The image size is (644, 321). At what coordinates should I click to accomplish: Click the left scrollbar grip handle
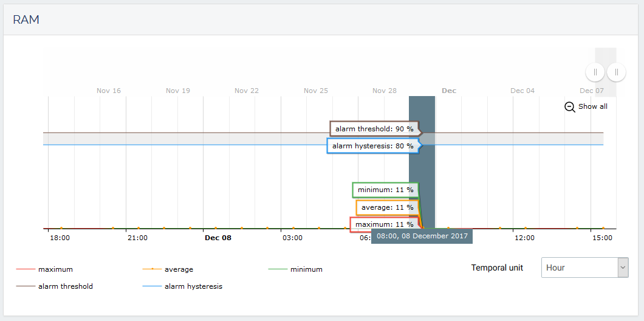(x=595, y=72)
